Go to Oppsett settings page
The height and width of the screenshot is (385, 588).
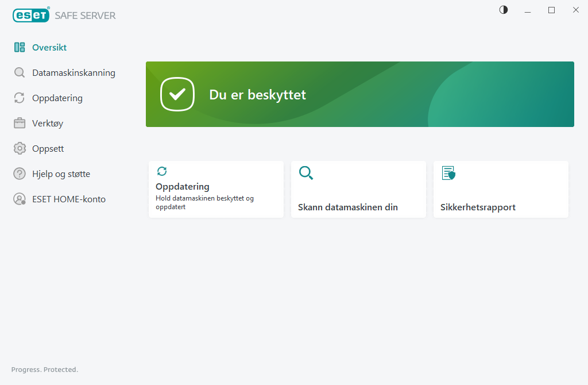point(48,149)
